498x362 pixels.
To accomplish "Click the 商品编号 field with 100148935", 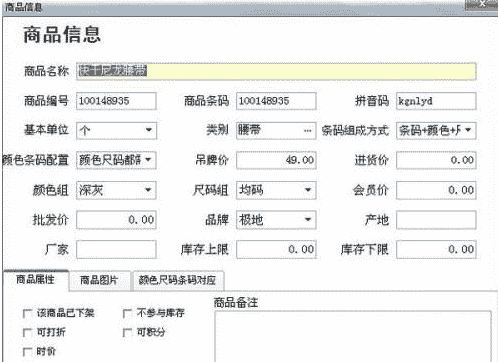I will pyautogui.click(x=116, y=101).
